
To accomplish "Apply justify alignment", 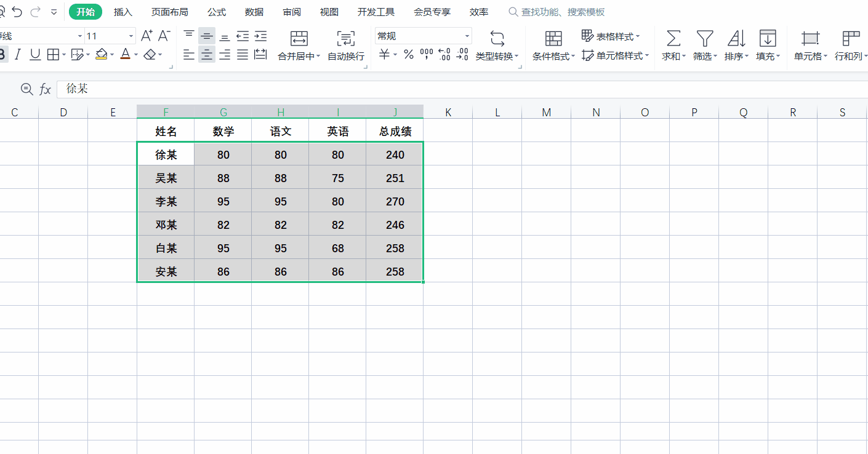I will tap(243, 55).
